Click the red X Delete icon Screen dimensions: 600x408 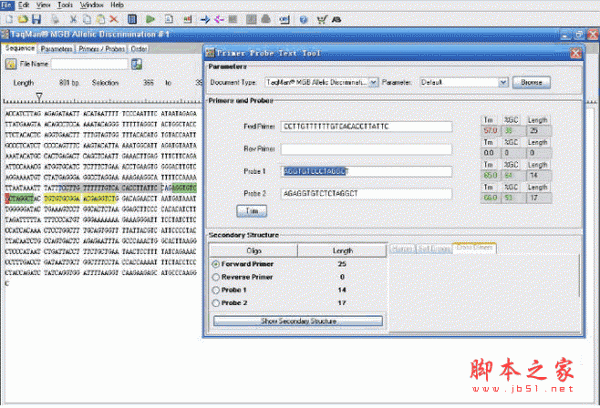coord(114,19)
